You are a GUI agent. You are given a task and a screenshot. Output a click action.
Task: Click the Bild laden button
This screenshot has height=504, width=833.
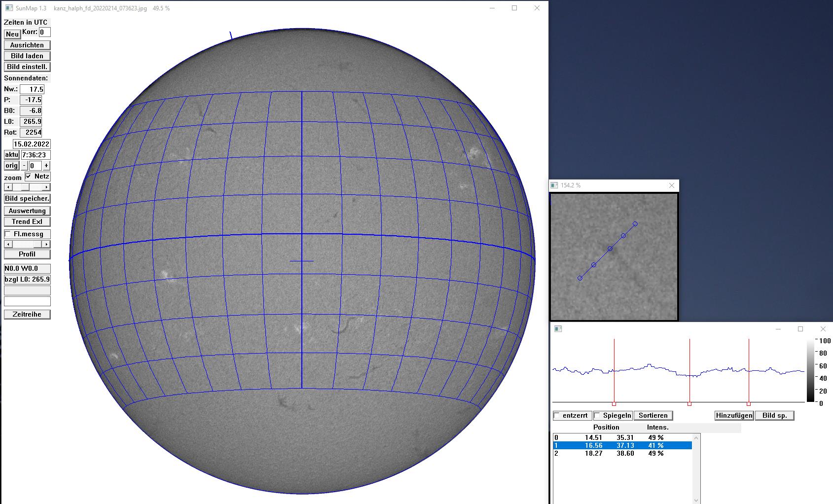coord(27,56)
